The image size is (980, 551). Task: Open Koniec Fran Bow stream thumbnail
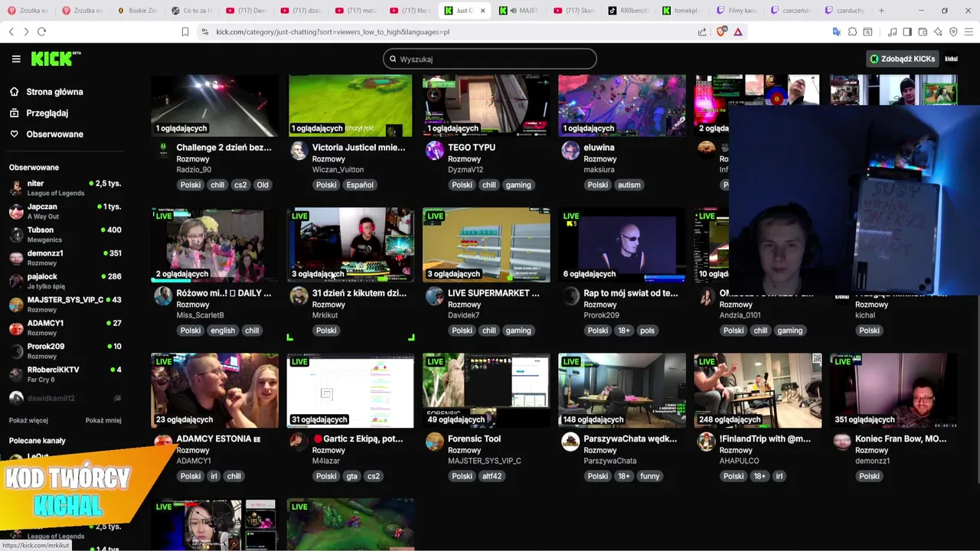893,390
